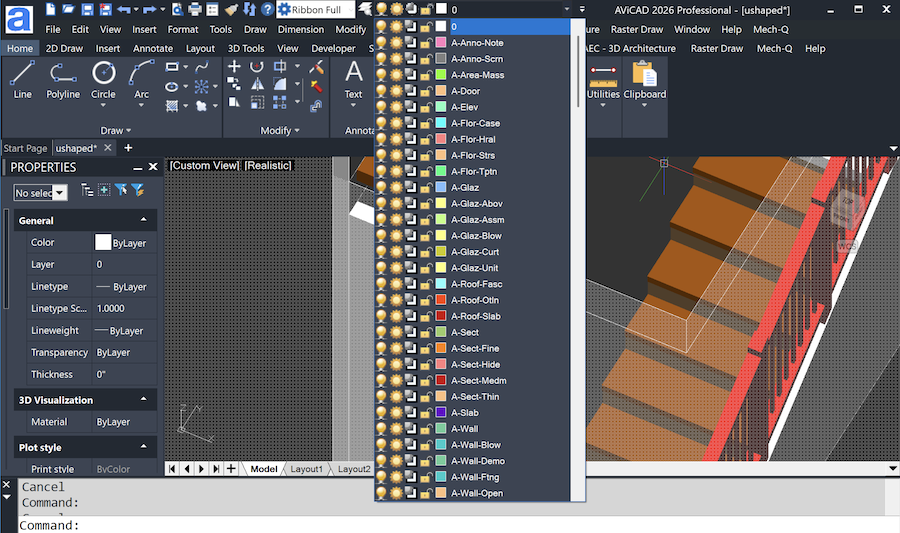Select the Circle tool
The height and width of the screenshot is (533, 900).
tap(103, 80)
